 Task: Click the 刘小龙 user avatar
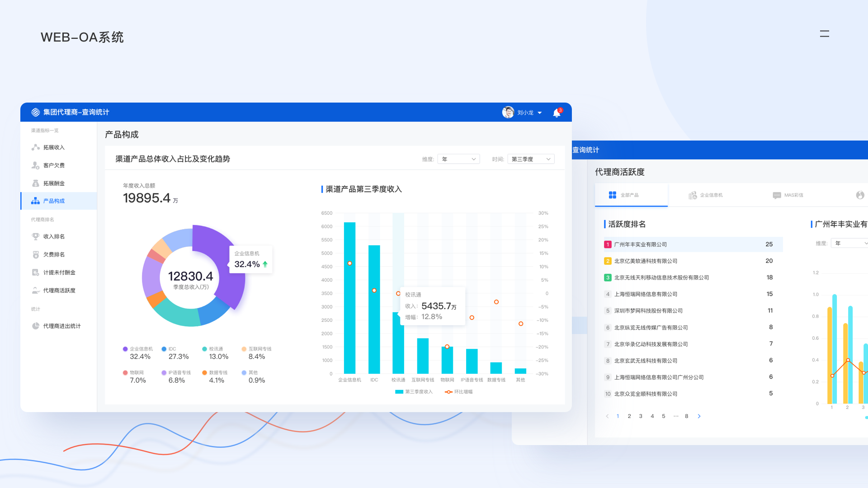508,113
